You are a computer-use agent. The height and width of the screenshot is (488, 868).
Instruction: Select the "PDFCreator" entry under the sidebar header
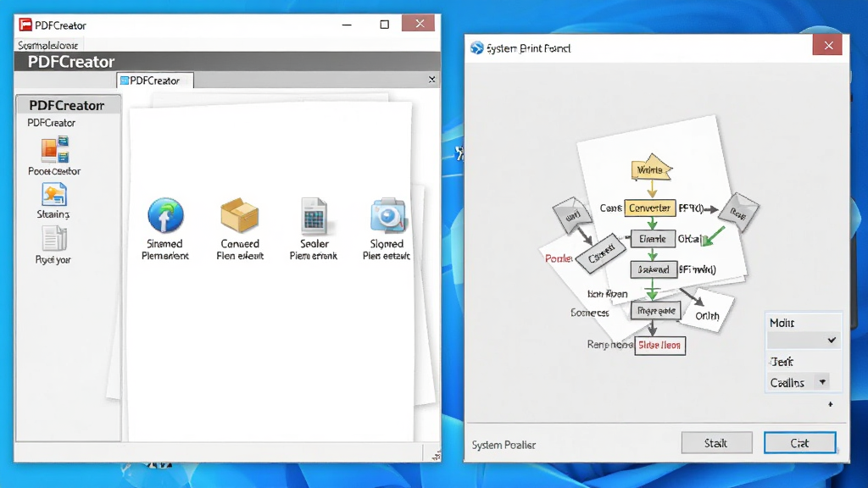(52, 123)
